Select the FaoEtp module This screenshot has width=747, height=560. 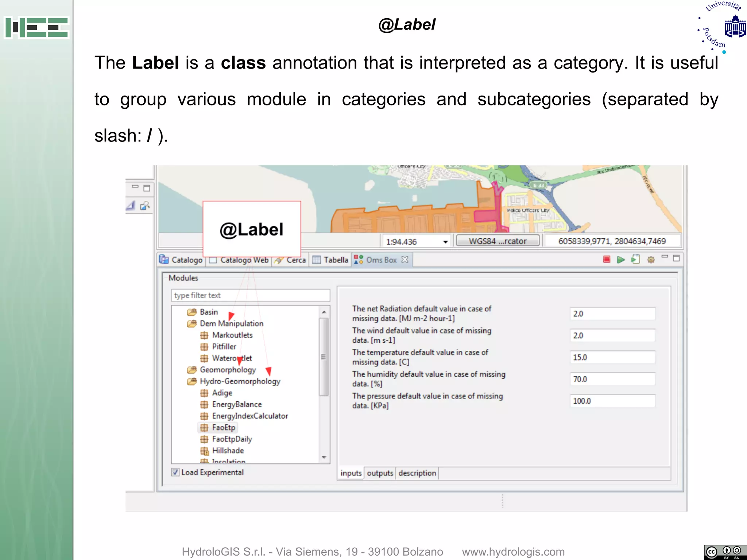point(224,428)
